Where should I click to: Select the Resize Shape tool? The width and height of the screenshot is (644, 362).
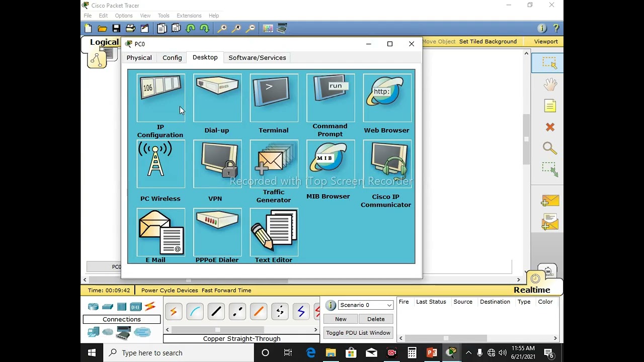[x=549, y=169]
